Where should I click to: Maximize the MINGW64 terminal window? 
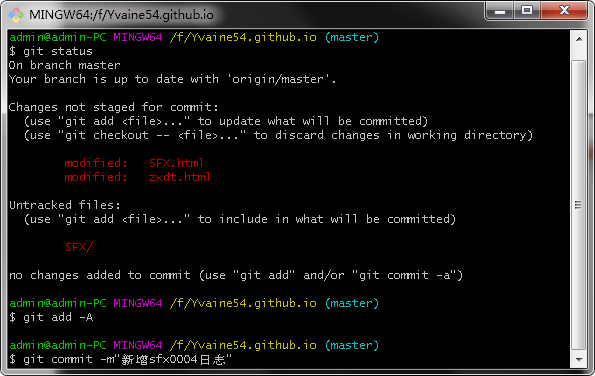pos(527,11)
